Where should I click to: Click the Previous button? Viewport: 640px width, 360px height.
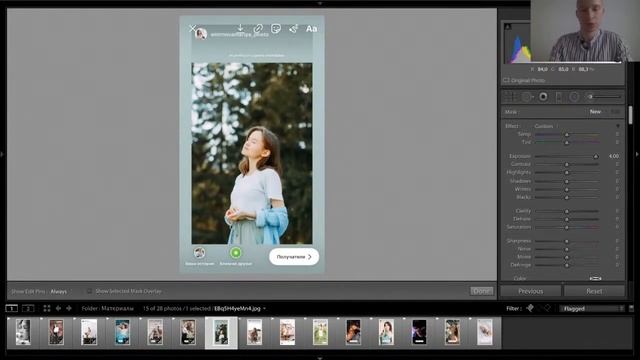pos(531,291)
